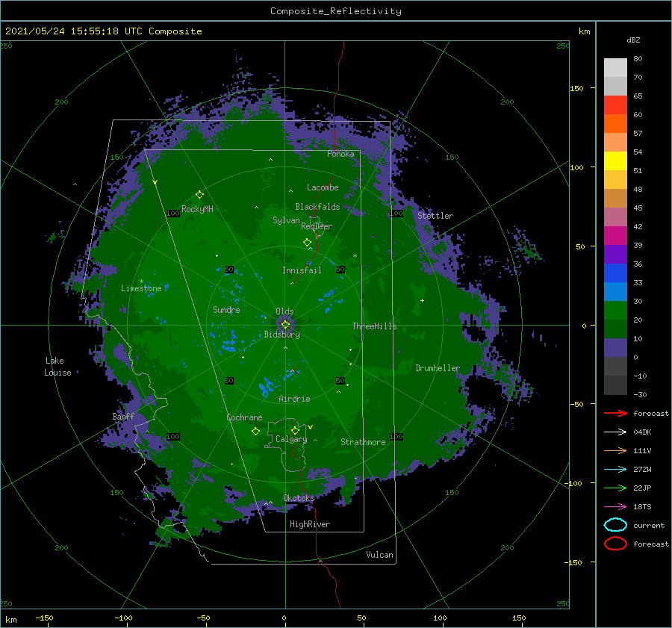Viewport: 672px width, 628px height.
Task: Click the Banff town label
Action: pos(123,416)
